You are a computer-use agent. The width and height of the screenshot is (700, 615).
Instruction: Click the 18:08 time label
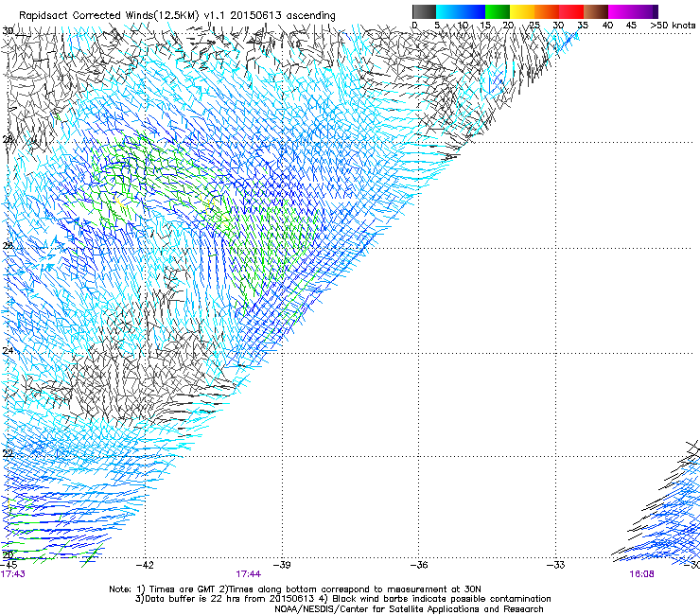pos(641,574)
